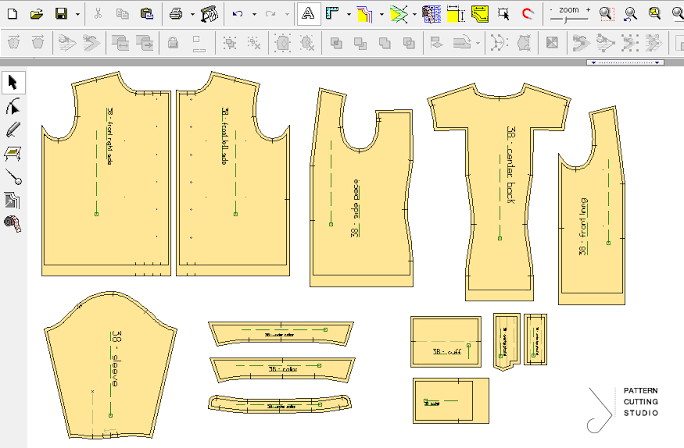Select the pen drawing tool
The image size is (684, 448).
13,130
